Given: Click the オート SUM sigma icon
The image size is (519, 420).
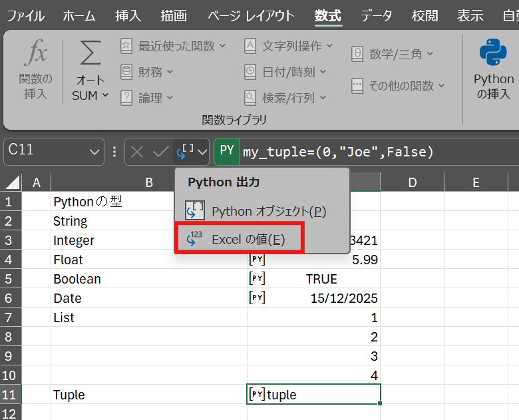Looking at the screenshot, I should click(x=90, y=53).
